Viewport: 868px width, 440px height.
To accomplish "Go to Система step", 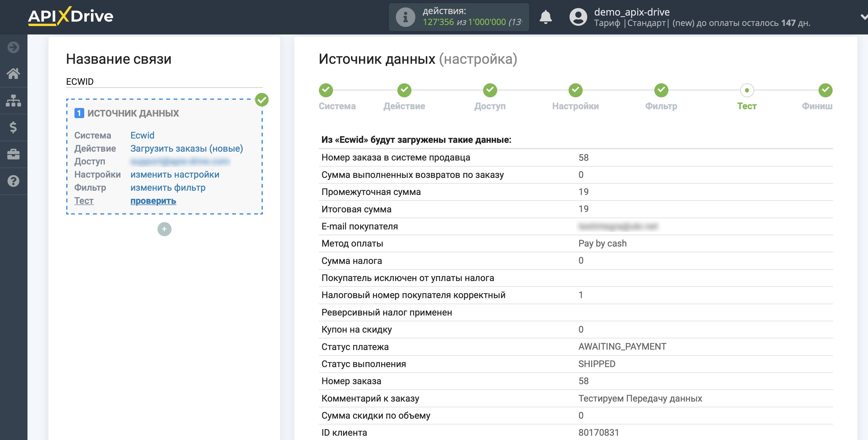I will [x=326, y=90].
